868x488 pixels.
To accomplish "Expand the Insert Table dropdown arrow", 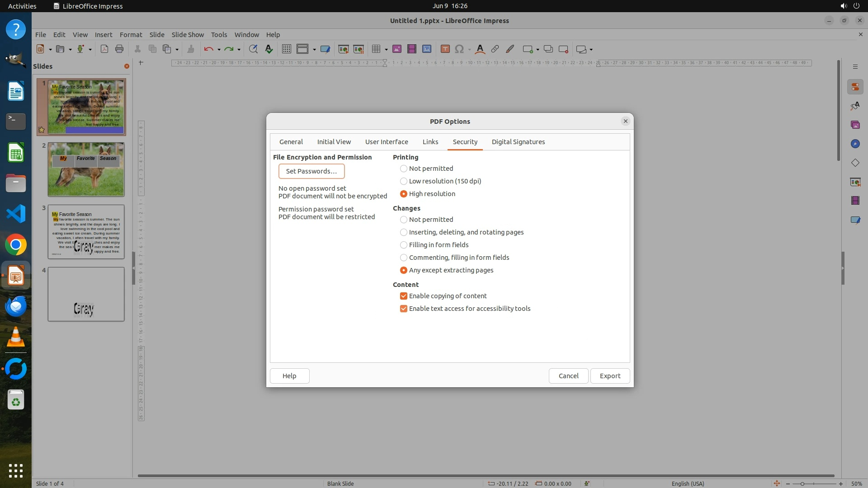I will (x=386, y=50).
